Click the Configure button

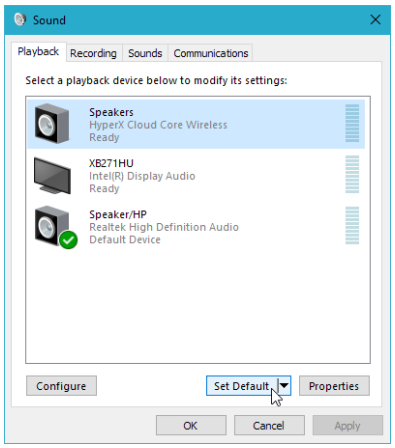click(x=61, y=386)
